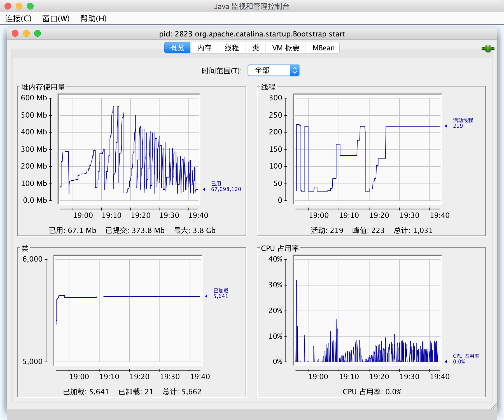
Task: Click the 总计: 1,031 threads text
Action: pos(413,230)
